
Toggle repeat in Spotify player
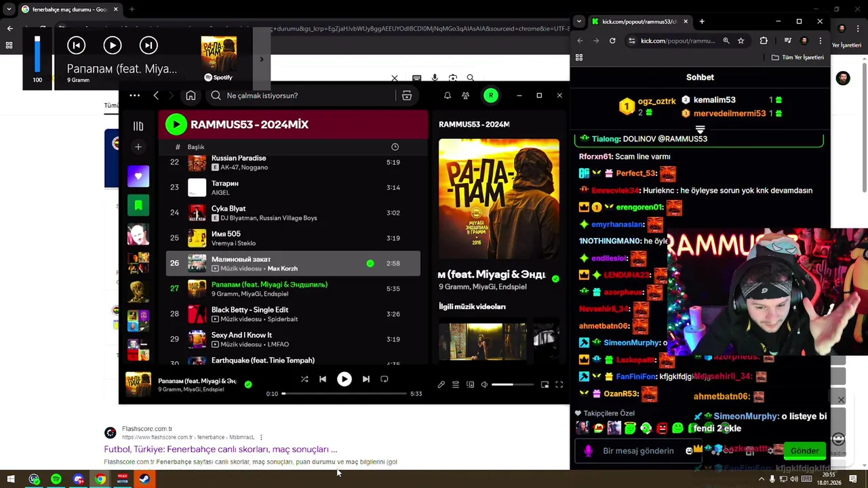pos(384,380)
